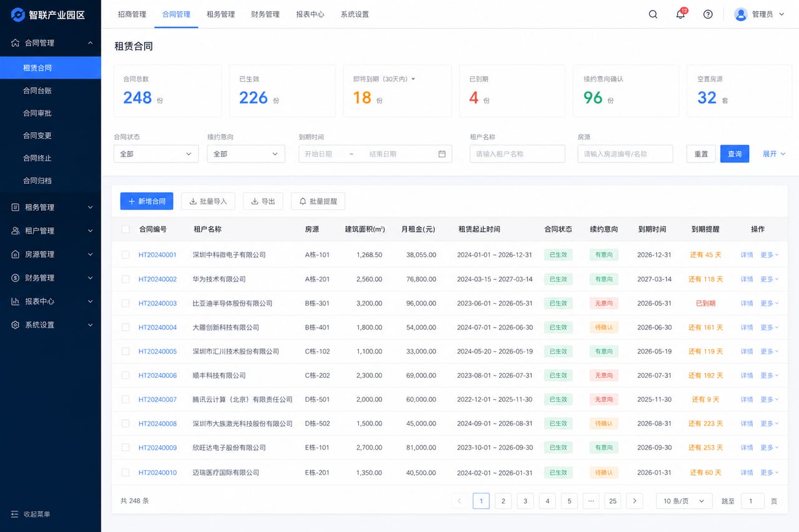799x532 pixels.
Task: Go to page 25 in pagination
Action: (x=613, y=501)
